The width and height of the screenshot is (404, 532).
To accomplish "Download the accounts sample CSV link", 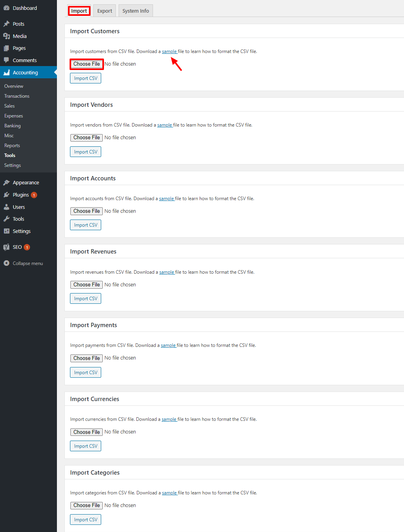I will [167, 199].
